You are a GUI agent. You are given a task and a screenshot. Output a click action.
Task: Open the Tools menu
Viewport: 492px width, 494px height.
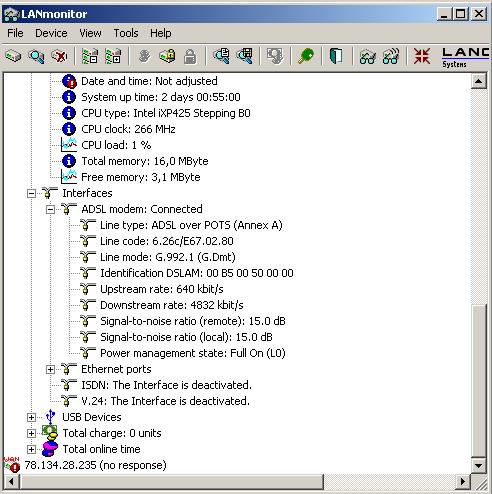click(126, 33)
